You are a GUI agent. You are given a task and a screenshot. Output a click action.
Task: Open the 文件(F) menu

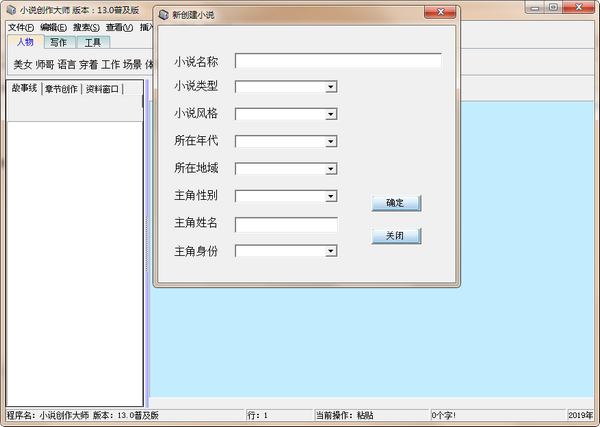coord(21,28)
